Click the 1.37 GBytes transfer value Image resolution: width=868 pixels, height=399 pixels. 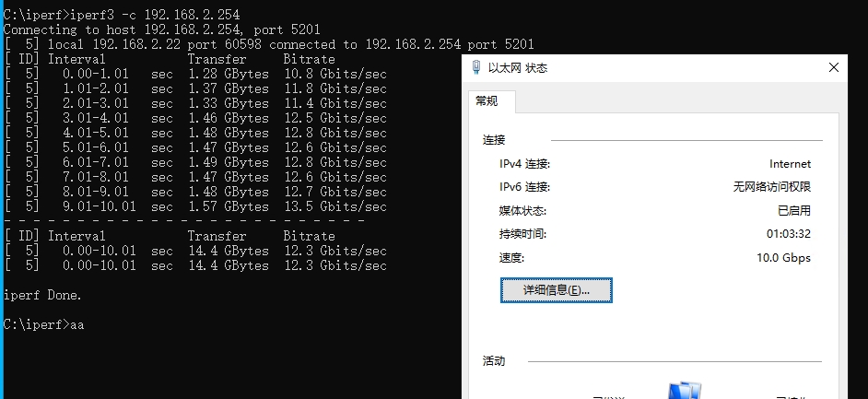229,88
